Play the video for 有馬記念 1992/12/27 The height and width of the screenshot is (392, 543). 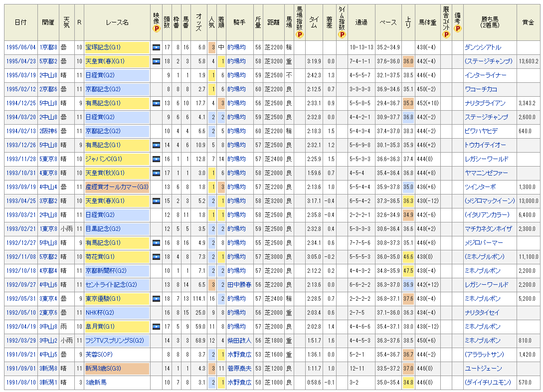pos(156,243)
